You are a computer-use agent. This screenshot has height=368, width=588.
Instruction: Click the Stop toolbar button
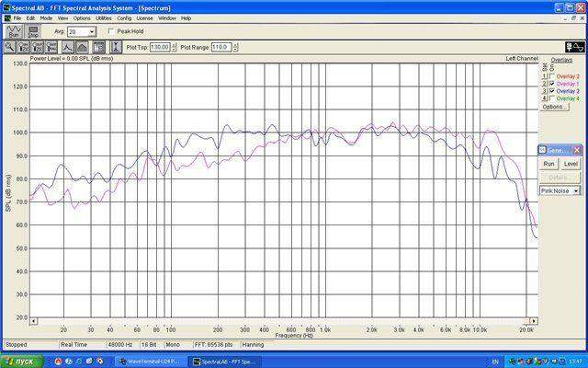point(33,31)
